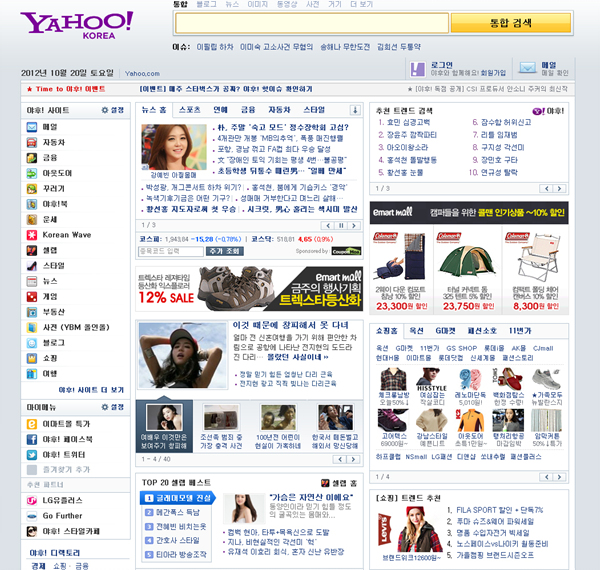The width and height of the screenshot is (600, 570).
Task: Click the main search input field
Action: point(310,23)
